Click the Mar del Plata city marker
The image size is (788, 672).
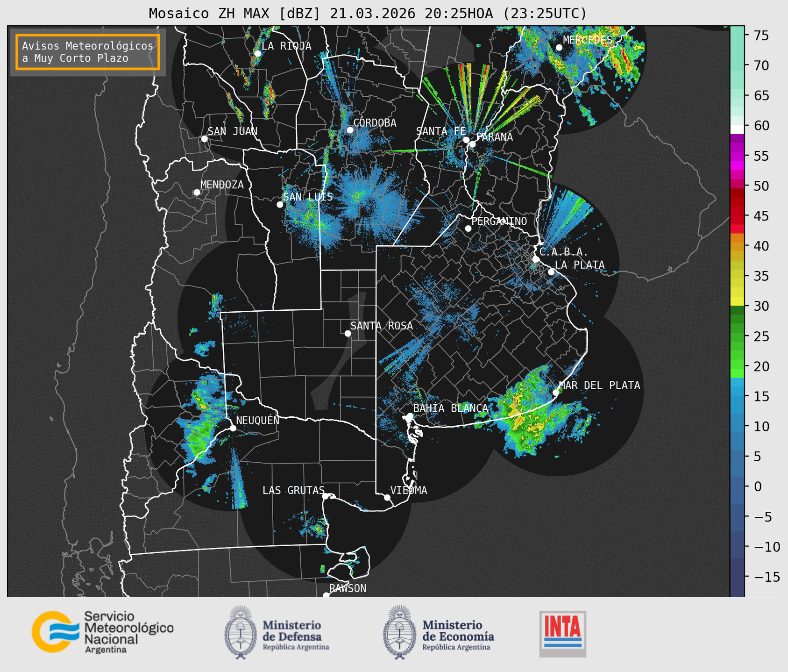pos(555,392)
